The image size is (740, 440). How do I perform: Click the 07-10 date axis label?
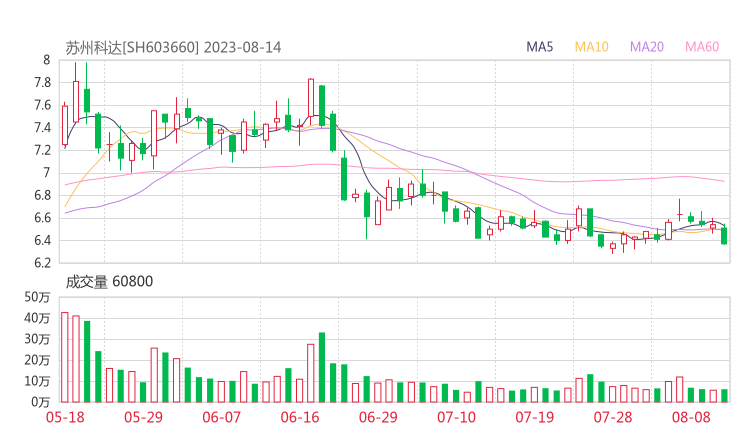tap(456, 417)
